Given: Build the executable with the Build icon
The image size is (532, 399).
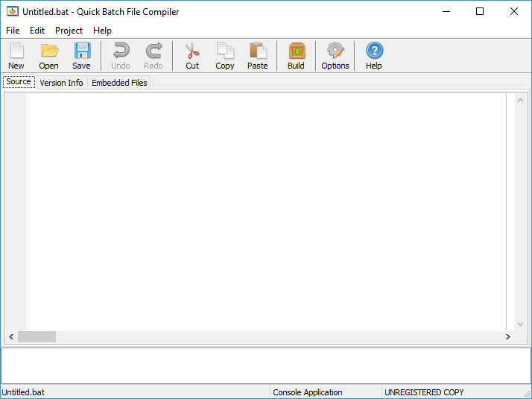Looking at the screenshot, I should click(297, 56).
